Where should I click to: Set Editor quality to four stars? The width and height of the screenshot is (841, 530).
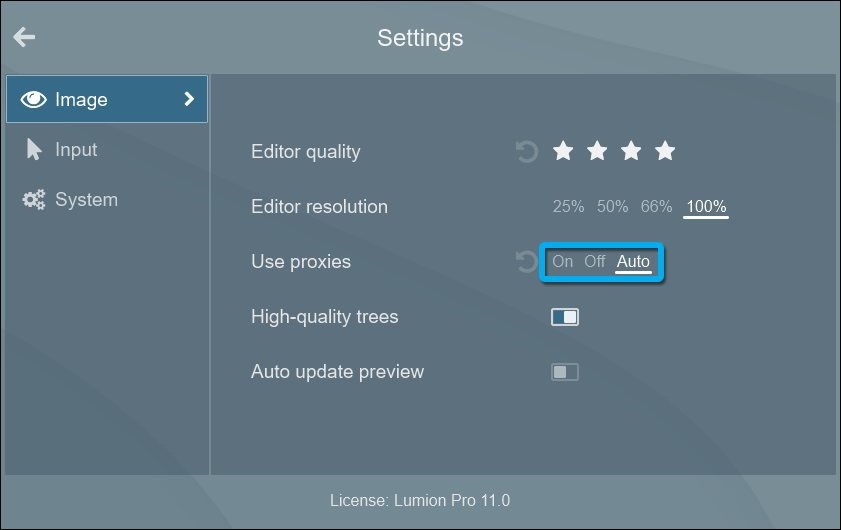pyautogui.click(x=665, y=151)
